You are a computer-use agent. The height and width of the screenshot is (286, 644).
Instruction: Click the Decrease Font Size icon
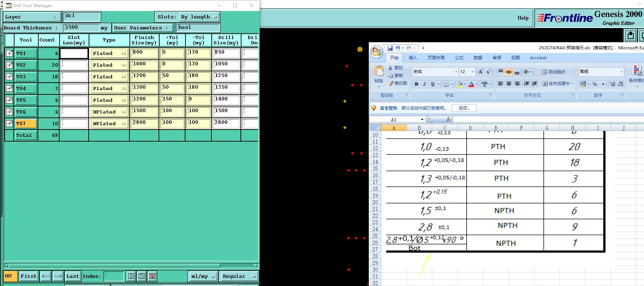tap(488, 72)
